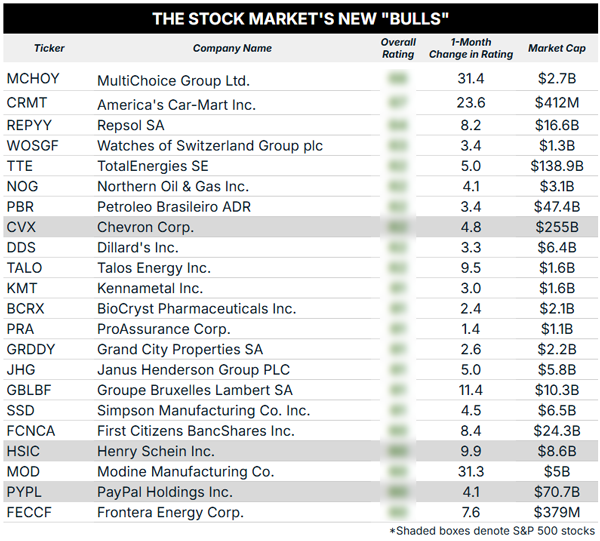Select the HSIC ticker cell

tap(23, 451)
